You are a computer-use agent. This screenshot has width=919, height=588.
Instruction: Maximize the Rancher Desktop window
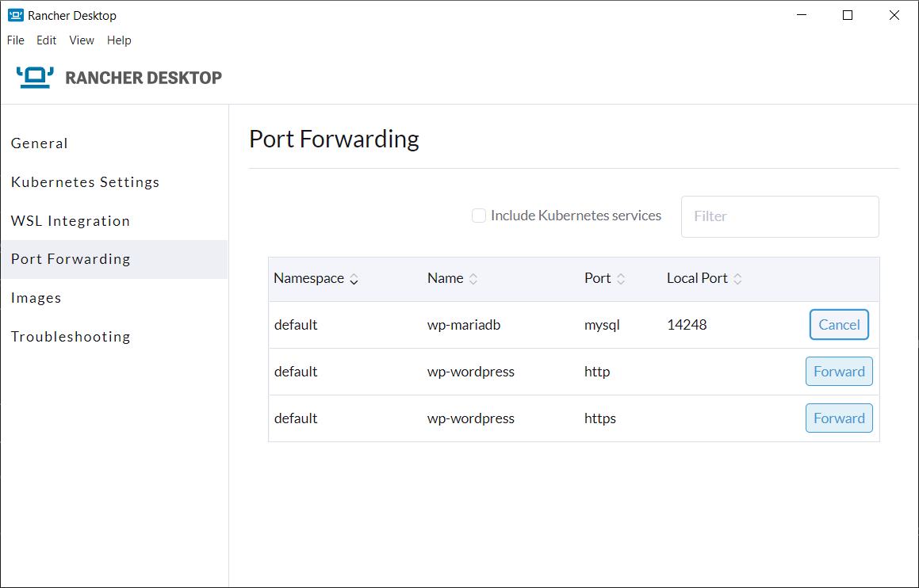click(x=848, y=15)
